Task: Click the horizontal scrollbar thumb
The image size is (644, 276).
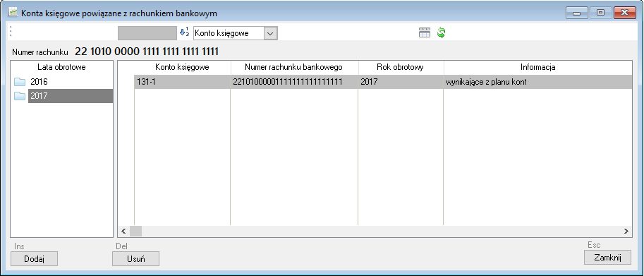Action: coord(135,232)
